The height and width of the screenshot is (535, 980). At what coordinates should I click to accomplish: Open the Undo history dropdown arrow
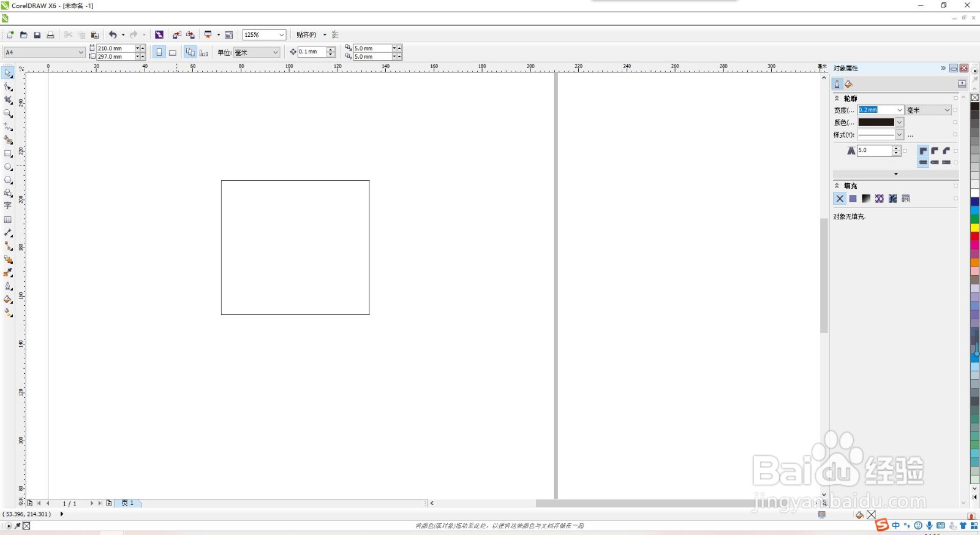coord(123,35)
